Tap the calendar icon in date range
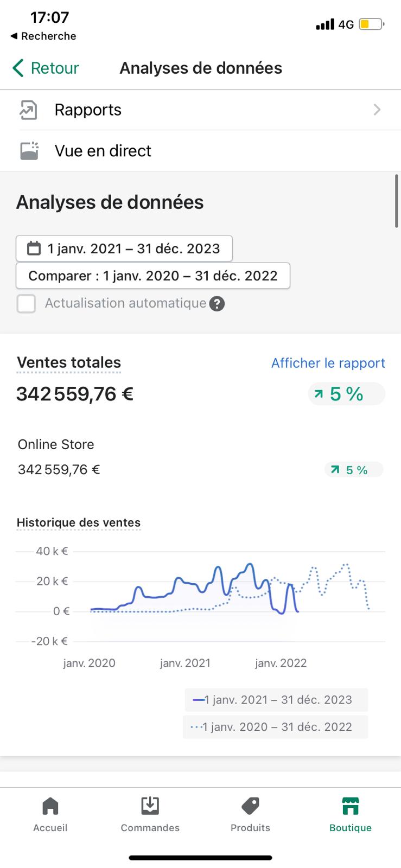This screenshot has width=401, height=868. (x=34, y=249)
